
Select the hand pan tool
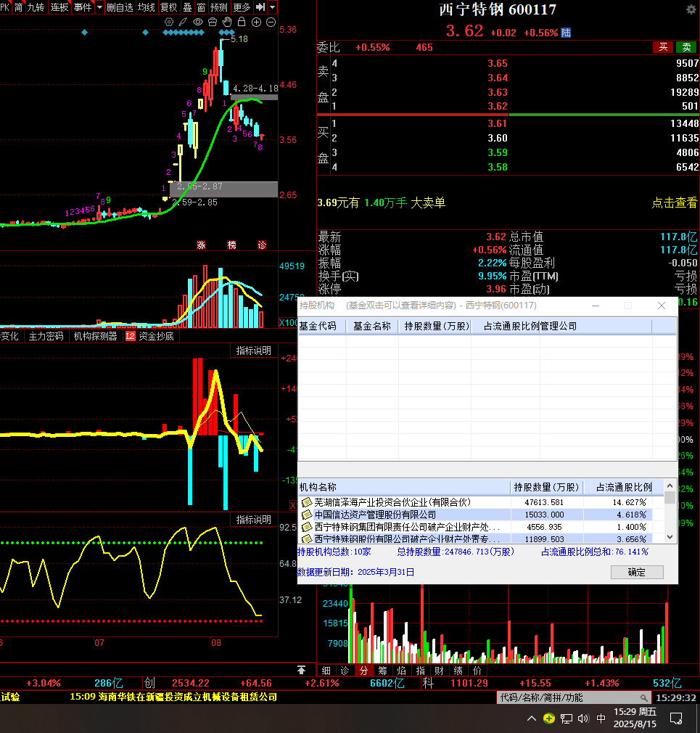227,22
